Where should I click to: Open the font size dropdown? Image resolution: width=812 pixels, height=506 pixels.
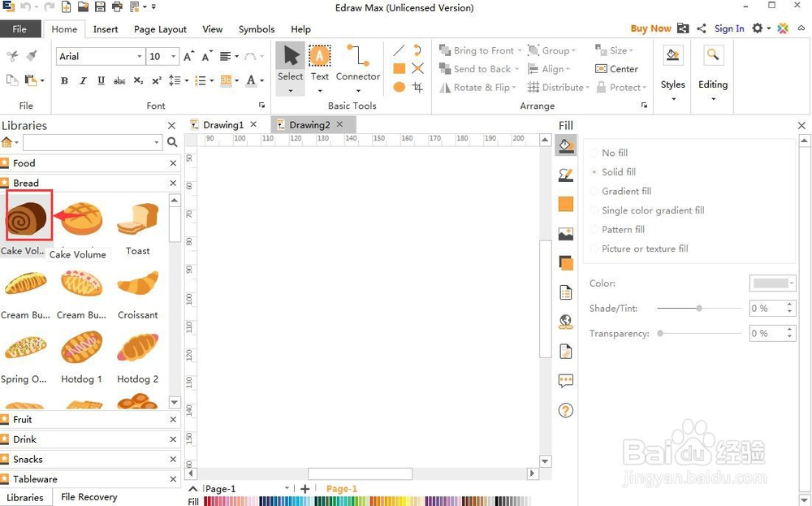[x=174, y=57]
